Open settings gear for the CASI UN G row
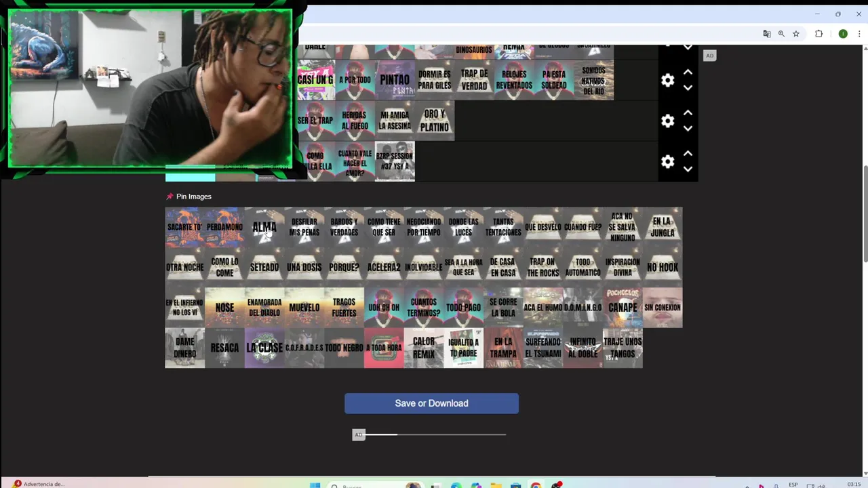 (668, 81)
